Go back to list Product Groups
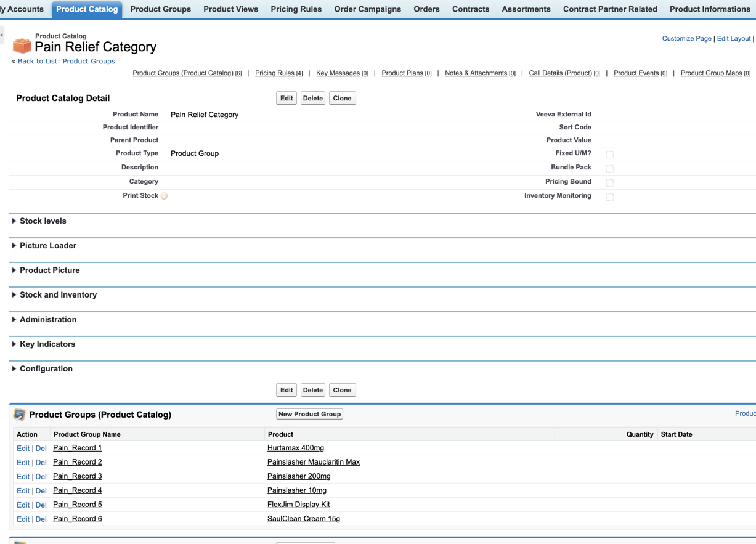 coord(66,61)
